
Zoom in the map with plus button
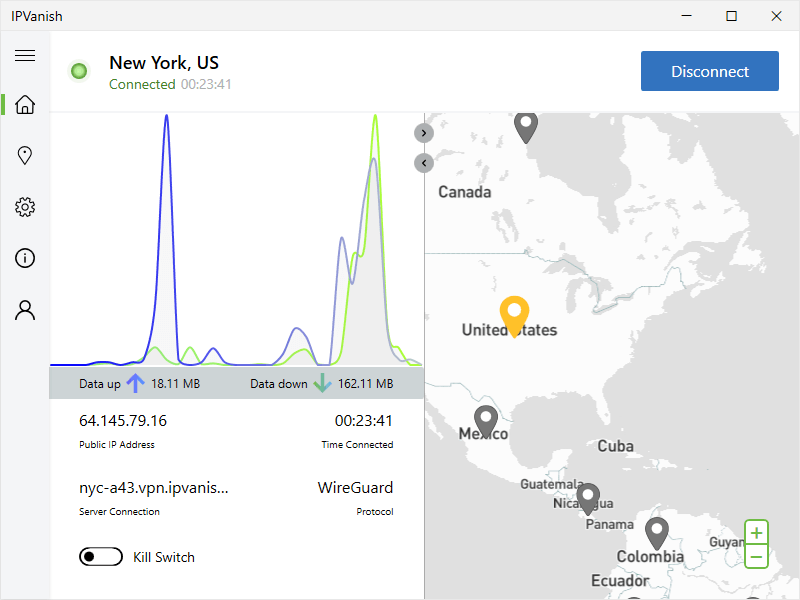(757, 533)
